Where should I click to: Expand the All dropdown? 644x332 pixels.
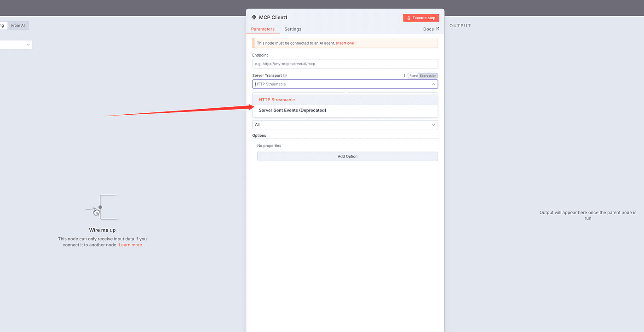(x=345, y=125)
